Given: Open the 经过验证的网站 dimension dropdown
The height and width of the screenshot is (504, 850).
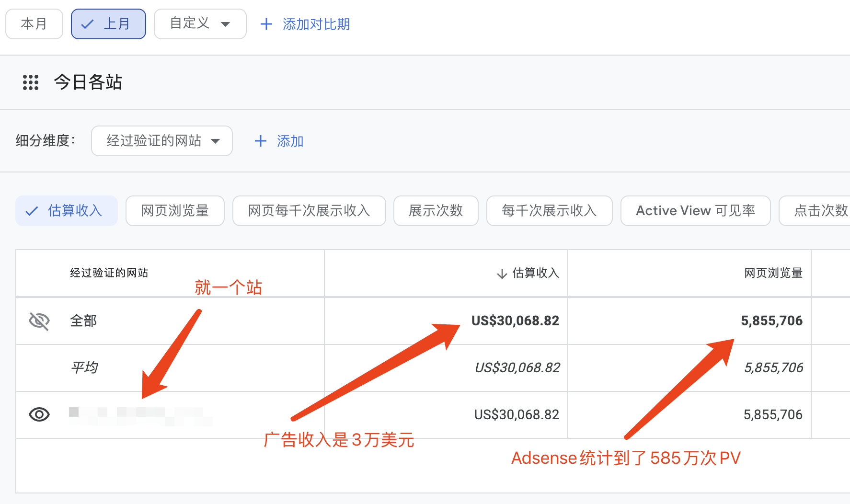Looking at the screenshot, I should pos(162,141).
